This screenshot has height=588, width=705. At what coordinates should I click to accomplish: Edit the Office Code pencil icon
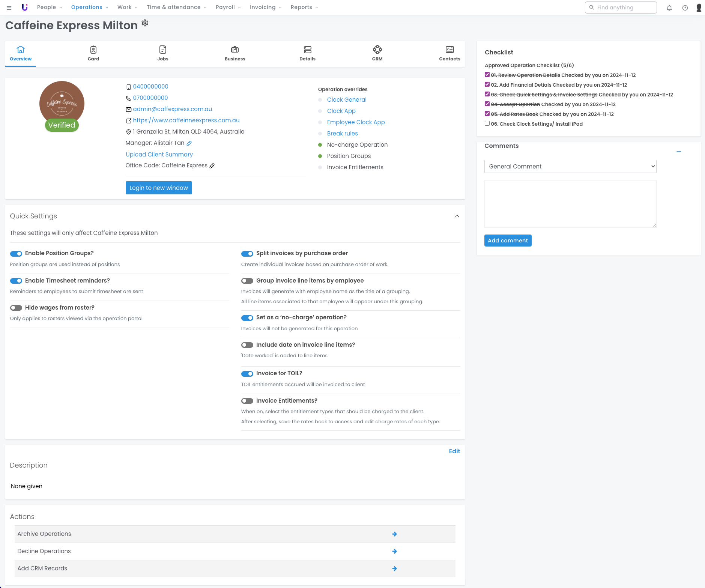coord(212,166)
